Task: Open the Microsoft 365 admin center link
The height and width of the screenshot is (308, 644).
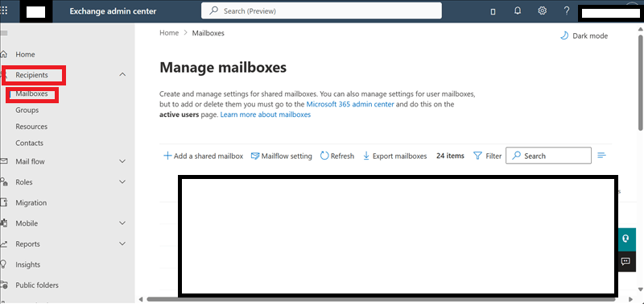Action: pos(350,104)
